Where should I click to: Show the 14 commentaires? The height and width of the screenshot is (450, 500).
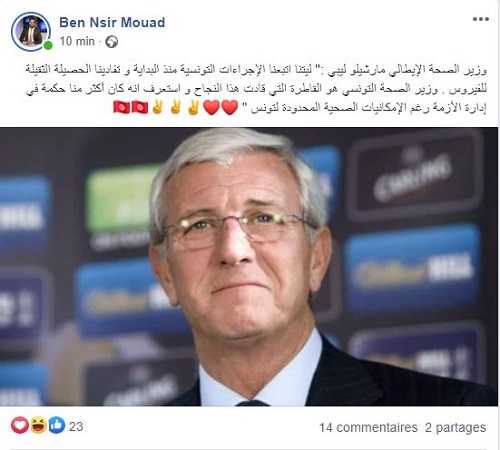368,427
